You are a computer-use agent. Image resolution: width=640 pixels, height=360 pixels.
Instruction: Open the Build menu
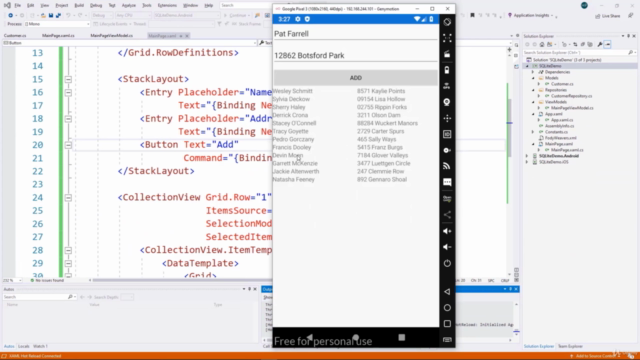[x=79, y=5]
